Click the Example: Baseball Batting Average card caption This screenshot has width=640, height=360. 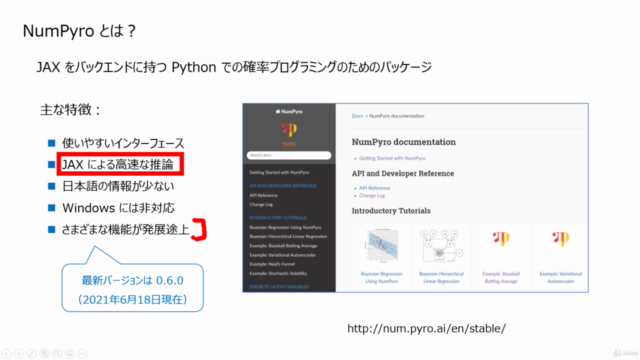click(501, 278)
